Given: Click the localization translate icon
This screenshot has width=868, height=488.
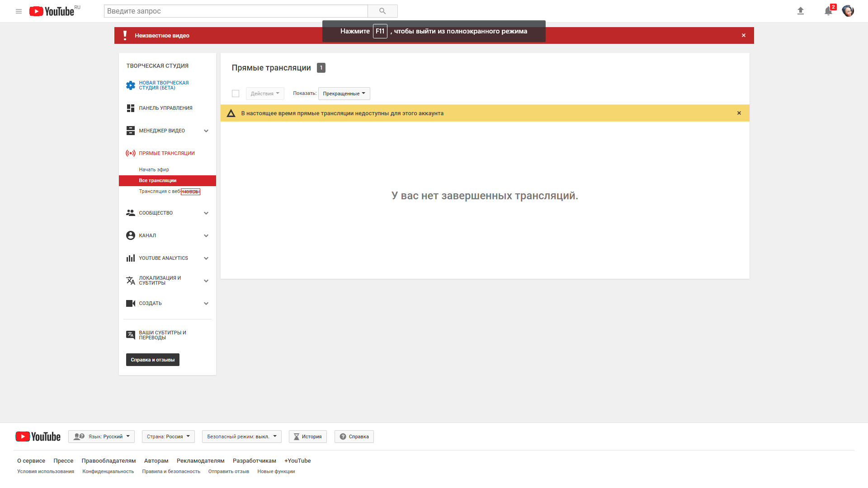Looking at the screenshot, I should pos(131,281).
